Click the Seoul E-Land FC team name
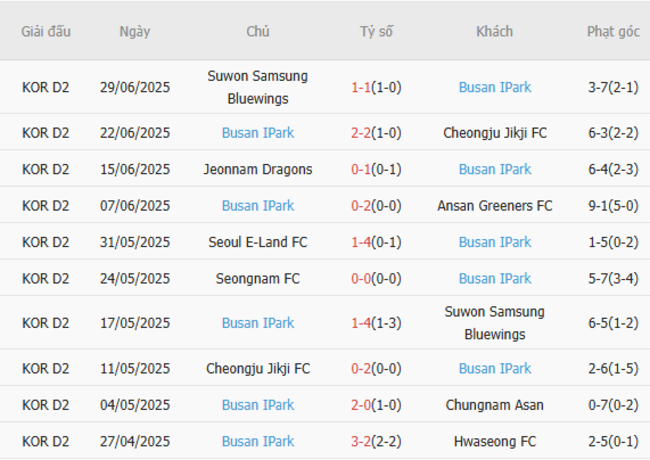The width and height of the screenshot is (650, 460). (258, 242)
